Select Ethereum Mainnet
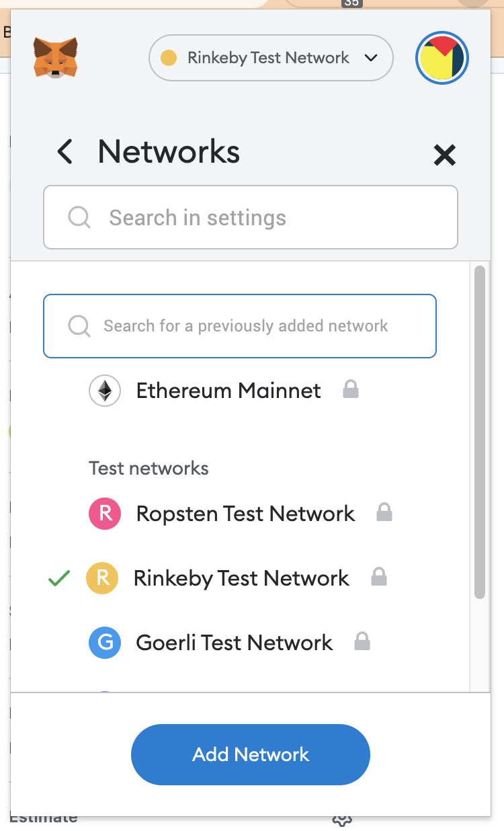The height and width of the screenshot is (831, 504). point(228,391)
